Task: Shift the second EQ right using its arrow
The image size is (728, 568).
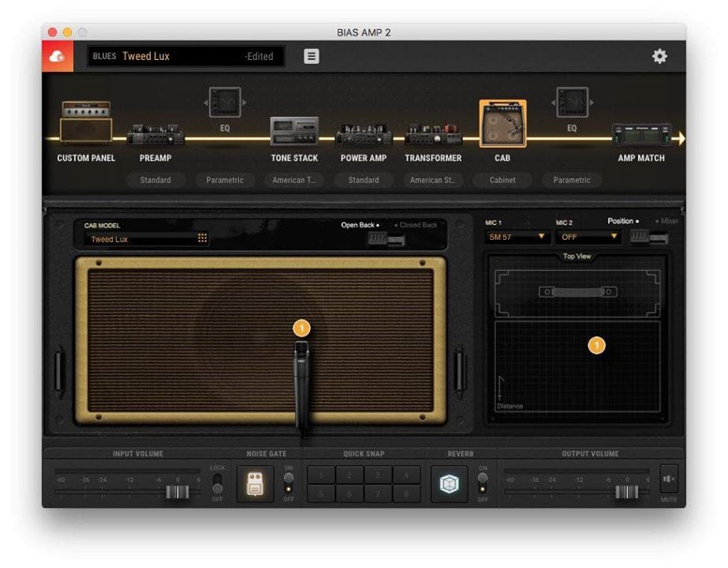Action: point(592,103)
